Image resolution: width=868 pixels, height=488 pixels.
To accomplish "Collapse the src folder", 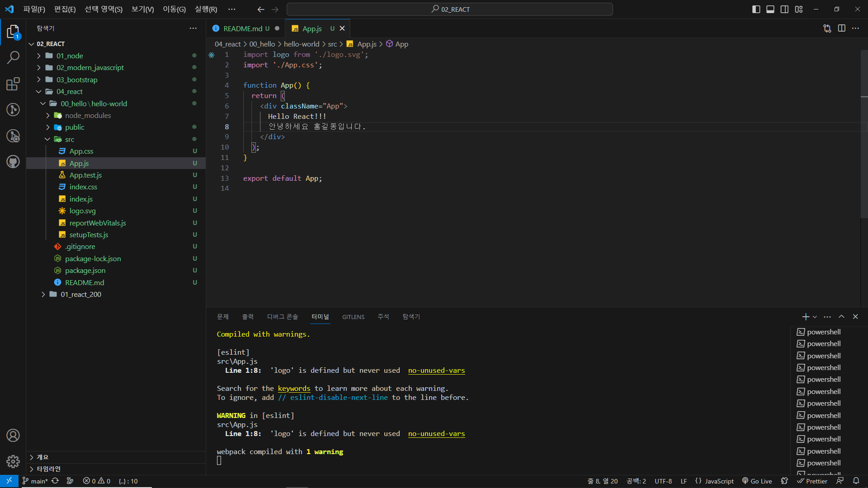I will (x=69, y=139).
